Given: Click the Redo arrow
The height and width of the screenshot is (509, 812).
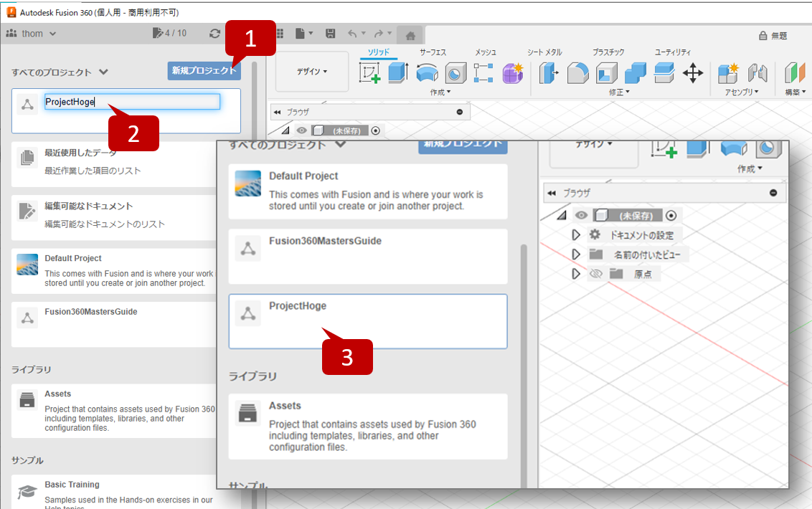Looking at the screenshot, I should click(379, 34).
